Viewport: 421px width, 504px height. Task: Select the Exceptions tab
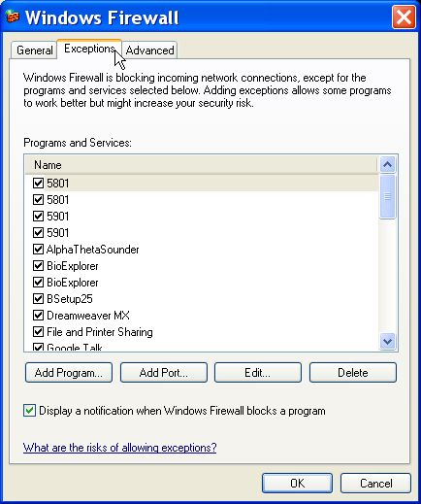point(89,49)
